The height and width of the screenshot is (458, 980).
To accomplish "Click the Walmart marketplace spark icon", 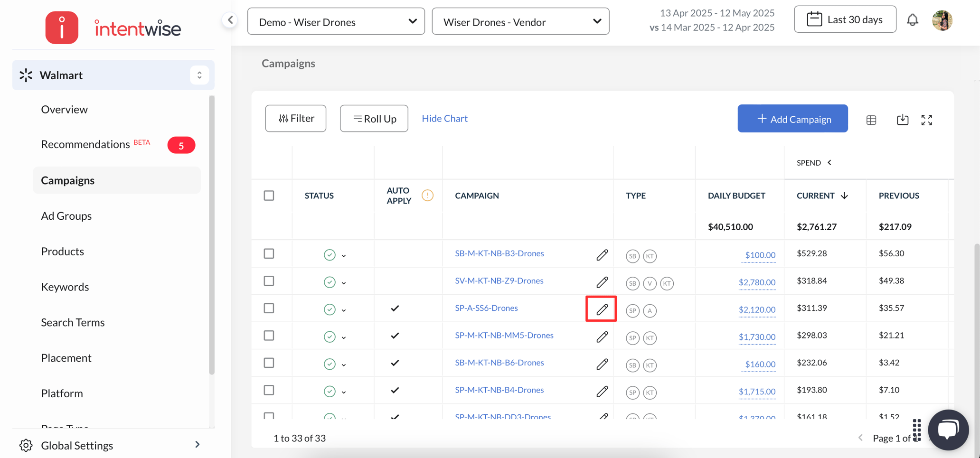I will coord(26,75).
